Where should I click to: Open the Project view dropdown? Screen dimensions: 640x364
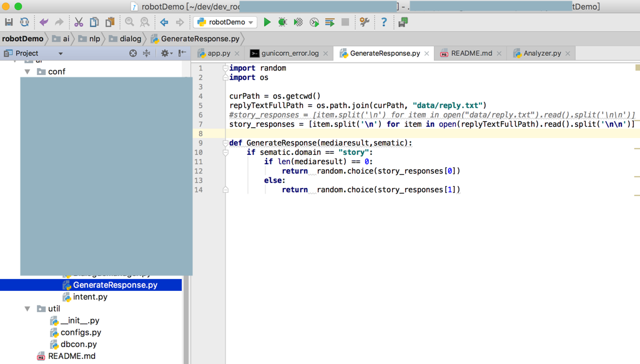pos(60,53)
